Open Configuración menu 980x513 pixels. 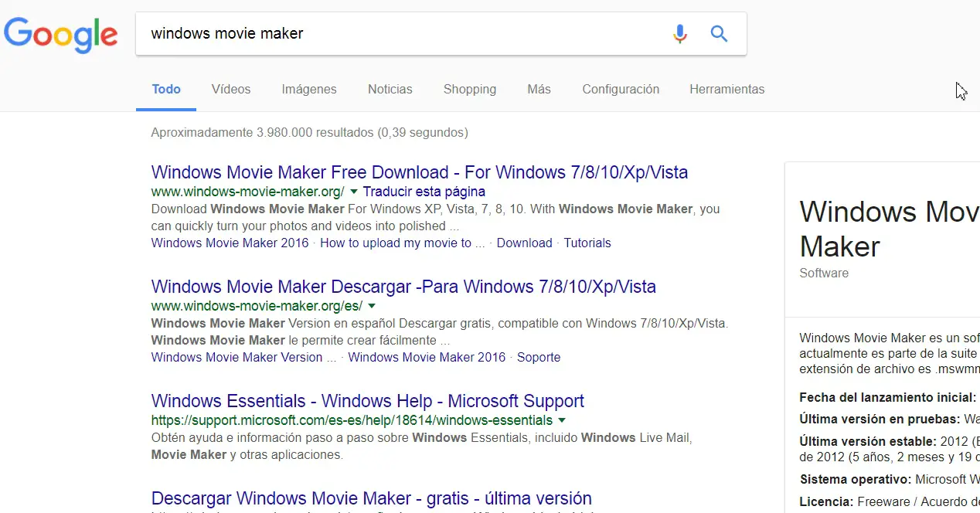coord(621,89)
